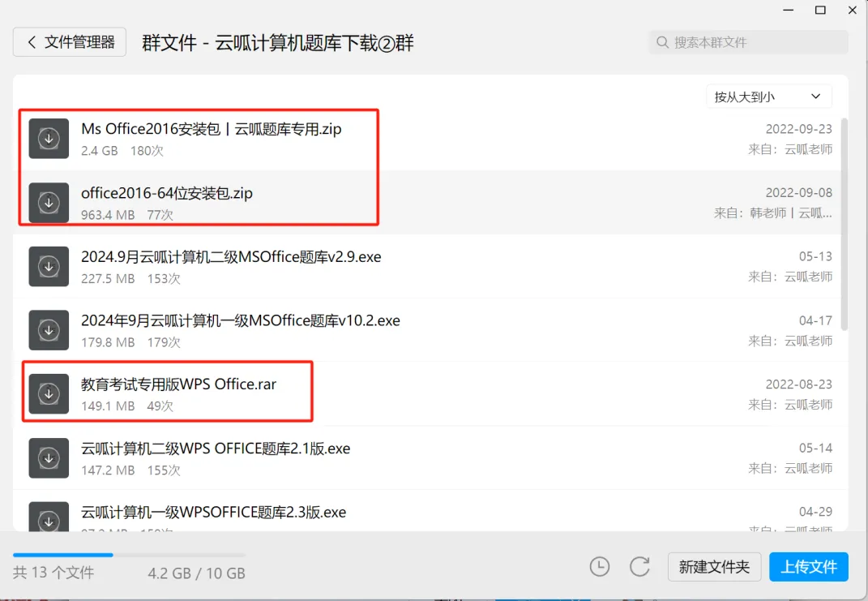
Task: Click the file list vertical scrollbar
Action: click(844, 225)
